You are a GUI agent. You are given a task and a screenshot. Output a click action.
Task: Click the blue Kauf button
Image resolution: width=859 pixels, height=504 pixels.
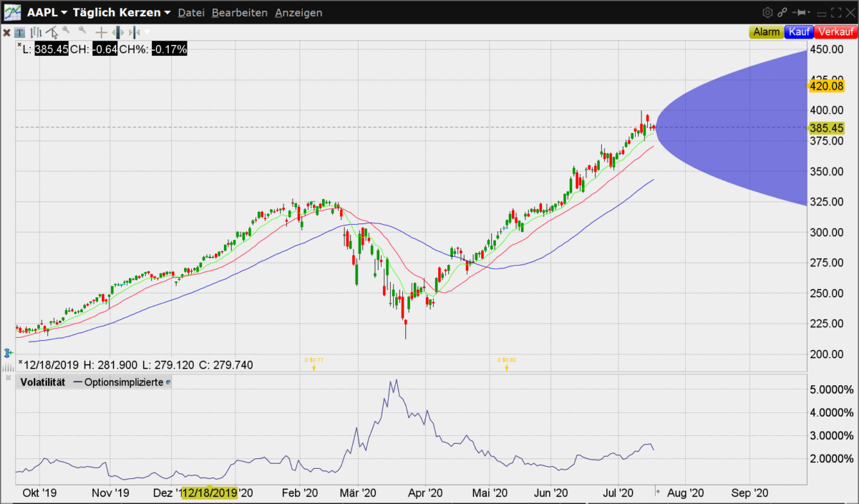click(x=799, y=32)
